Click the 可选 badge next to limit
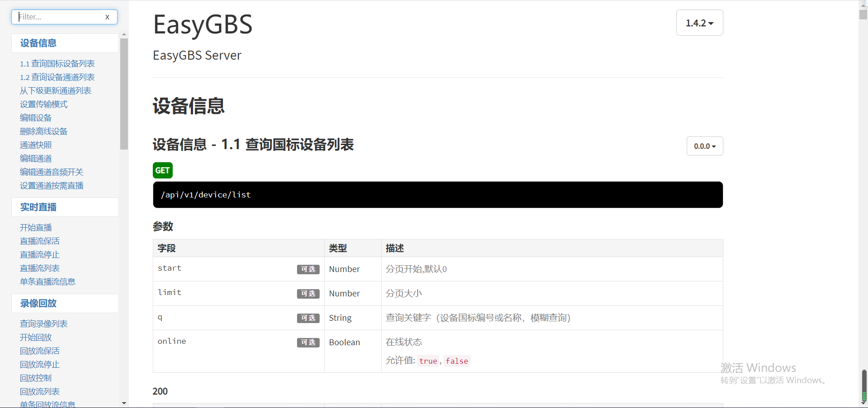The image size is (868, 408). tap(308, 293)
